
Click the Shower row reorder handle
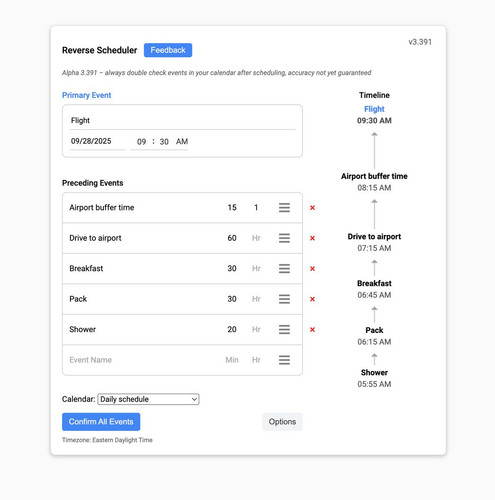tap(284, 329)
